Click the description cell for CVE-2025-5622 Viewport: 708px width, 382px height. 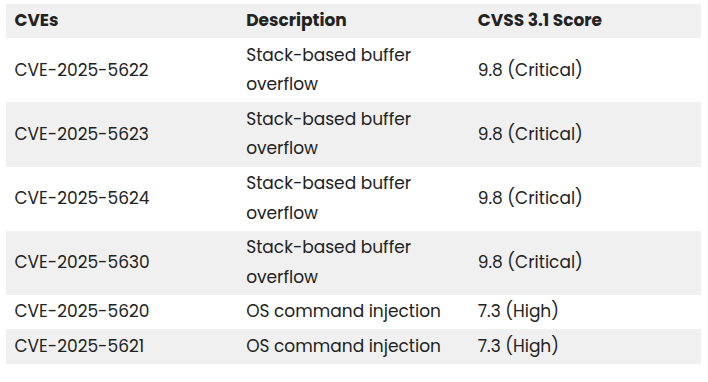point(328,70)
